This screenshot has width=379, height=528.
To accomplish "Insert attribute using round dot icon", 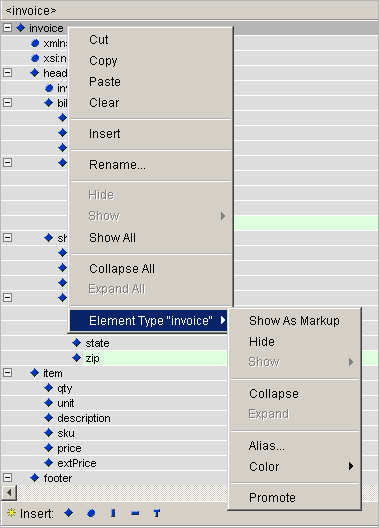I will 91,513.
